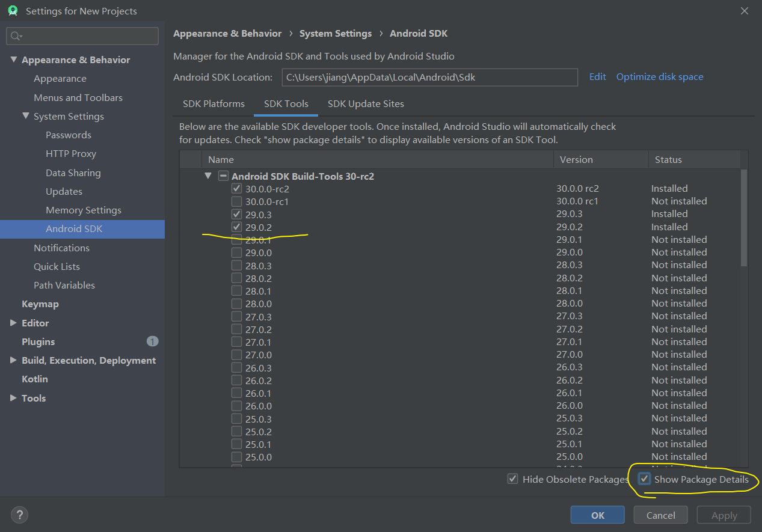Expand Build, Execution, Deployment
This screenshot has width=762, height=532.
[x=13, y=359]
